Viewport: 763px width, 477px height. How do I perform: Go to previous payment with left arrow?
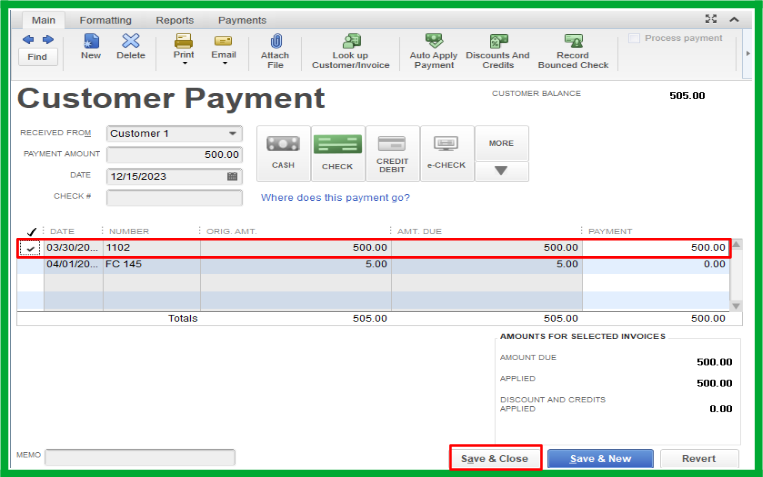pos(28,39)
